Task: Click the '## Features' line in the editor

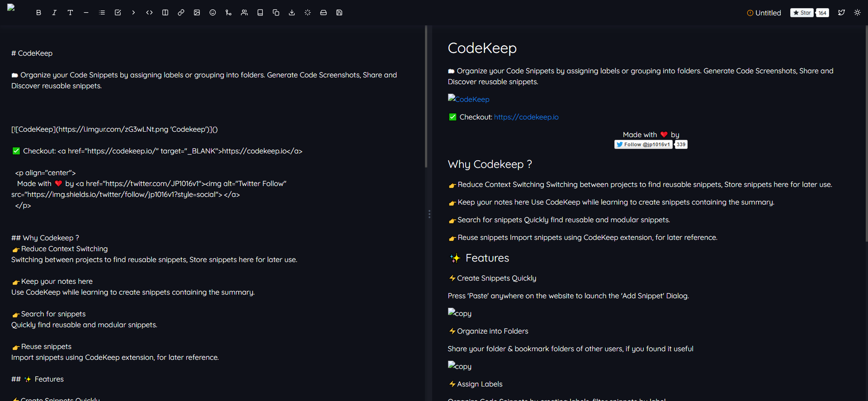Action: 38,379
